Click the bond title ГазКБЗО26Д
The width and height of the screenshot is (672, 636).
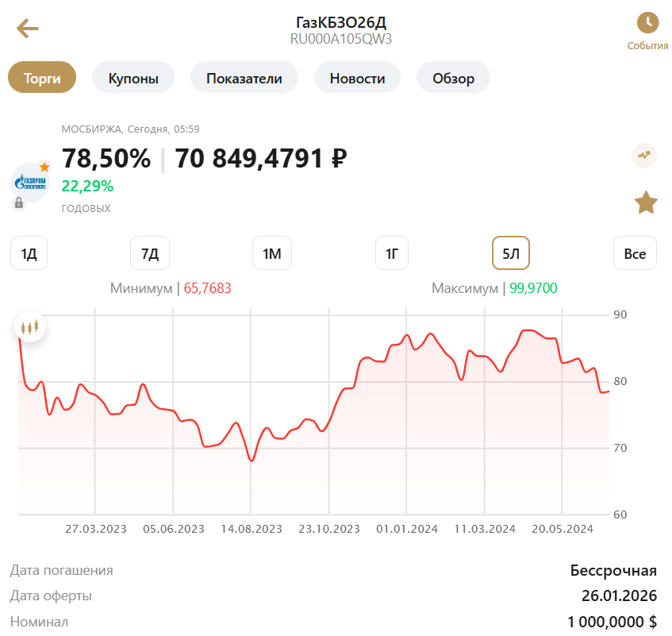[341, 22]
